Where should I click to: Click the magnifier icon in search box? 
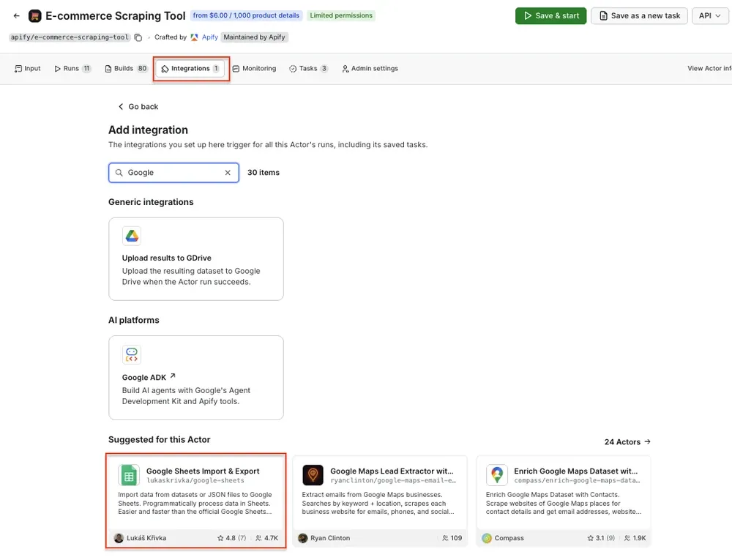click(119, 173)
